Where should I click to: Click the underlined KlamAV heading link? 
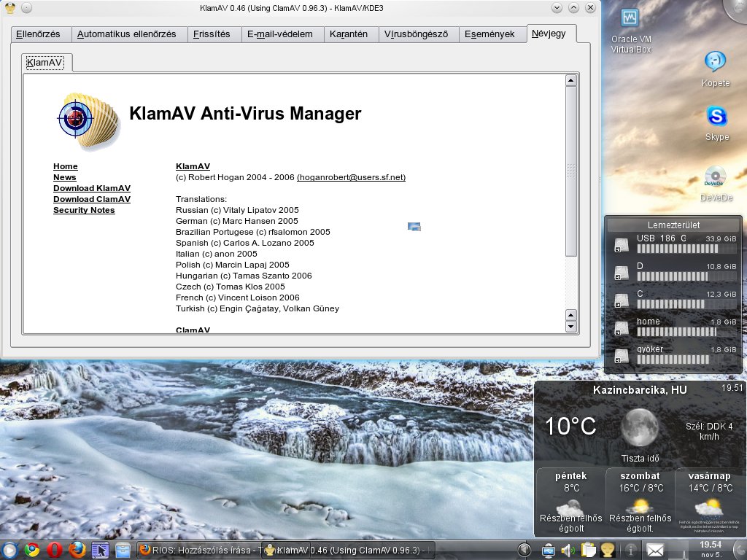click(193, 166)
